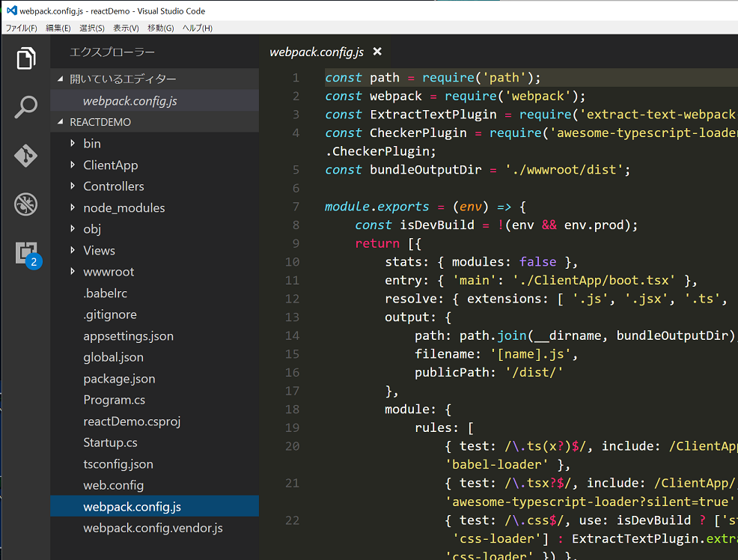Open the Extensions icon with badge 2
Image resolution: width=738 pixels, height=560 pixels.
(27, 255)
